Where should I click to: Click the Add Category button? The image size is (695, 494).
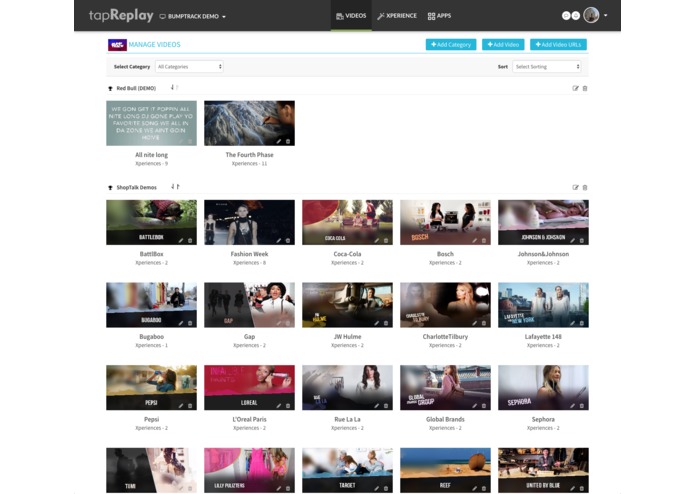(451, 44)
